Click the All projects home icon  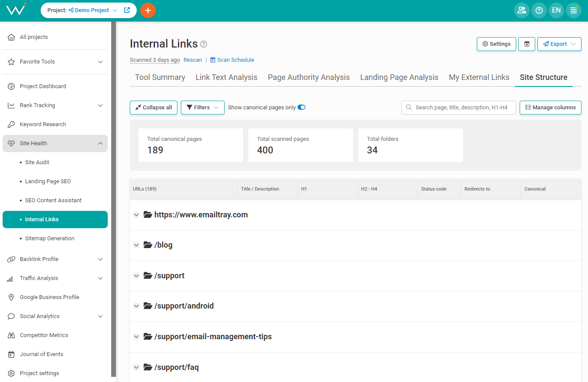coord(11,37)
